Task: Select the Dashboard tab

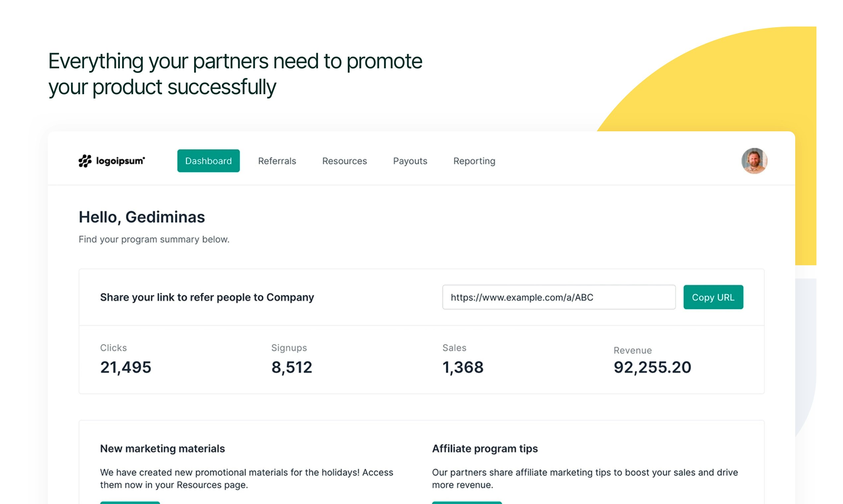Action: [x=208, y=161]
